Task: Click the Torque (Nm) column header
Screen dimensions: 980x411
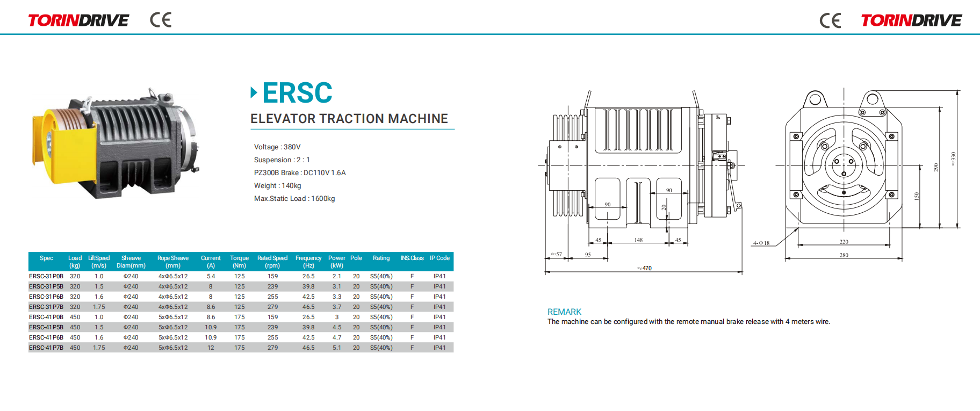Action: 239,262
